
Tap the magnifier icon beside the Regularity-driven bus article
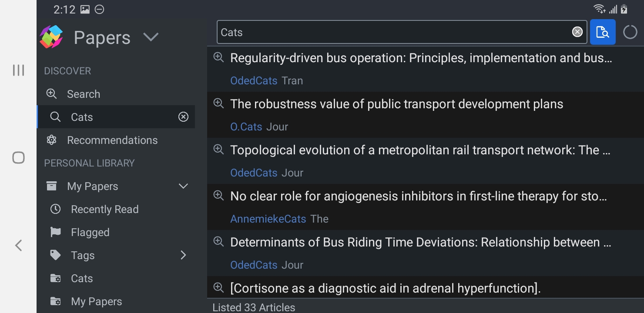click(218, 57)
